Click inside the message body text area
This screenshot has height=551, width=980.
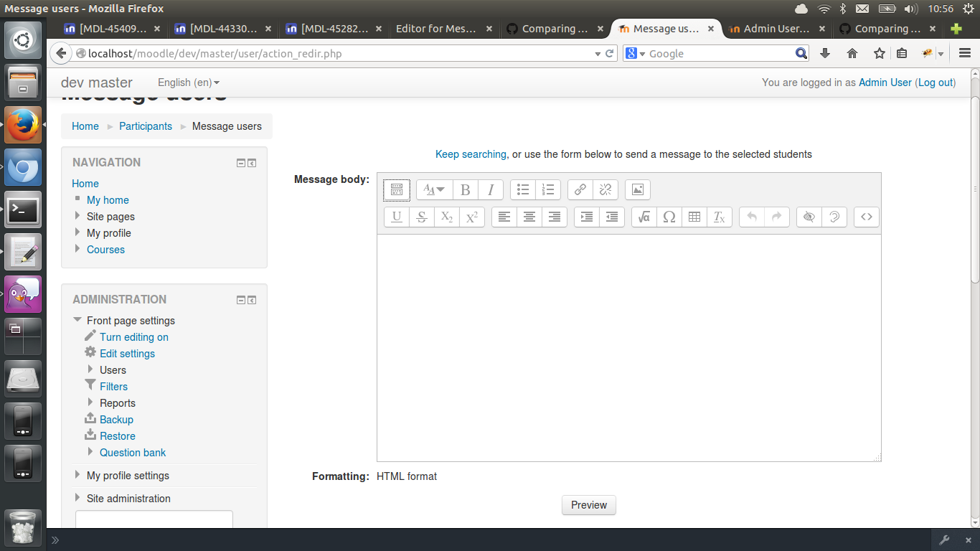(x=628, y=348)
